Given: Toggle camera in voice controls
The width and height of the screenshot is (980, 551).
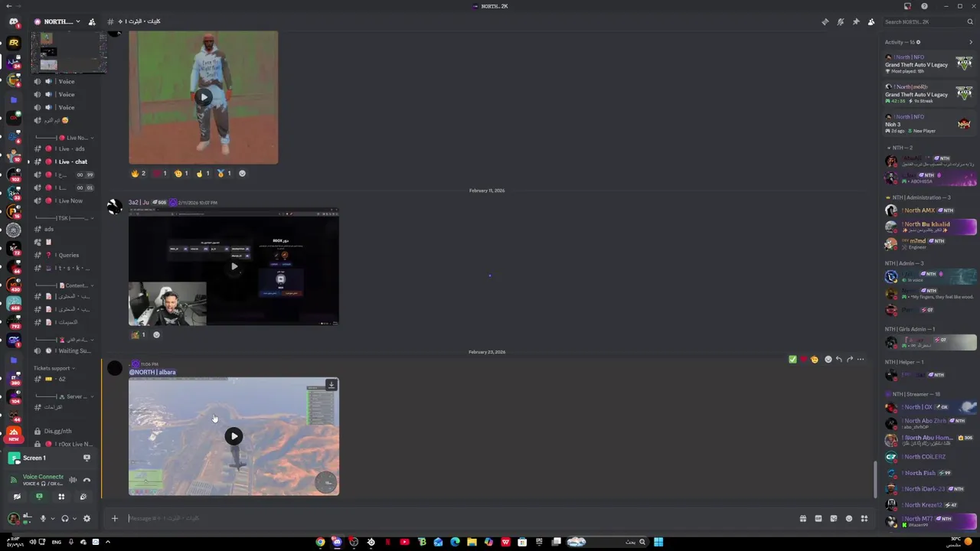Looking at the screenshot, I should [x=17, y=497].
